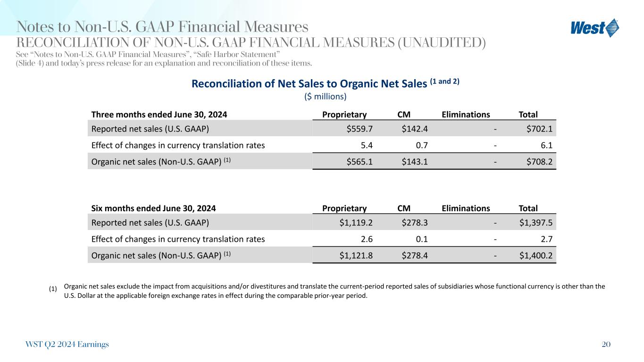The image size is (644, 362).
Task: Click the slide page number 20
Action: pyautogui.click(x=606, y=345)
